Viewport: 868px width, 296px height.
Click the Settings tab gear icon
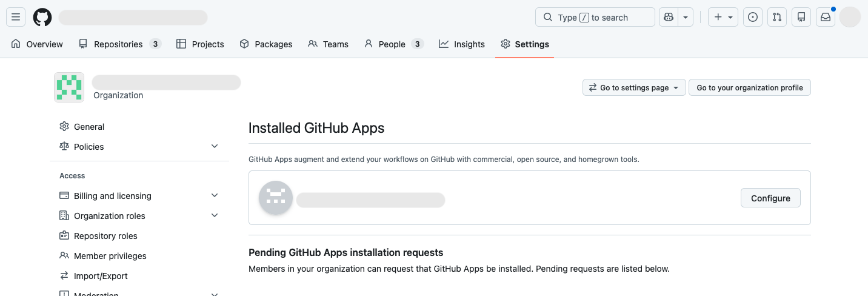(x=506, y=44)
